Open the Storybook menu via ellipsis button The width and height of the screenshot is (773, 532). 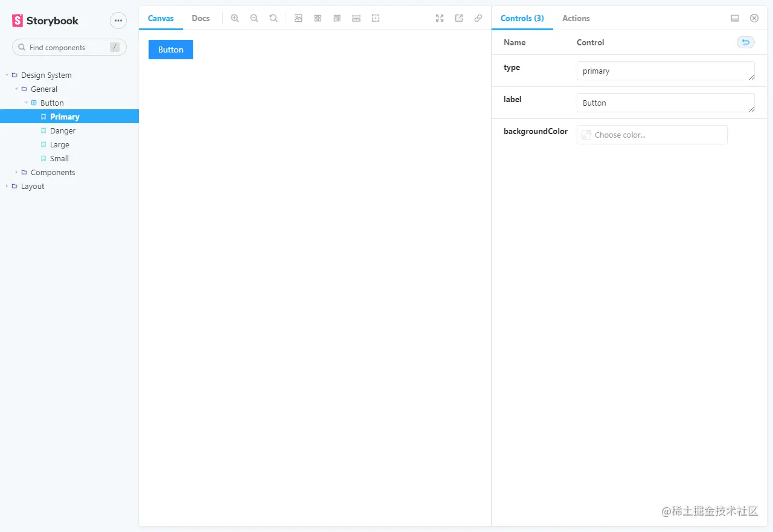point(118,21)
